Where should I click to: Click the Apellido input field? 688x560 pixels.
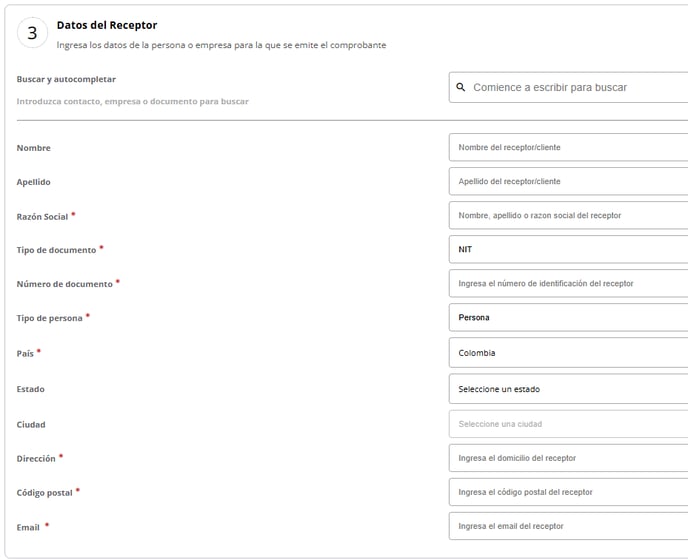[568, 182]
